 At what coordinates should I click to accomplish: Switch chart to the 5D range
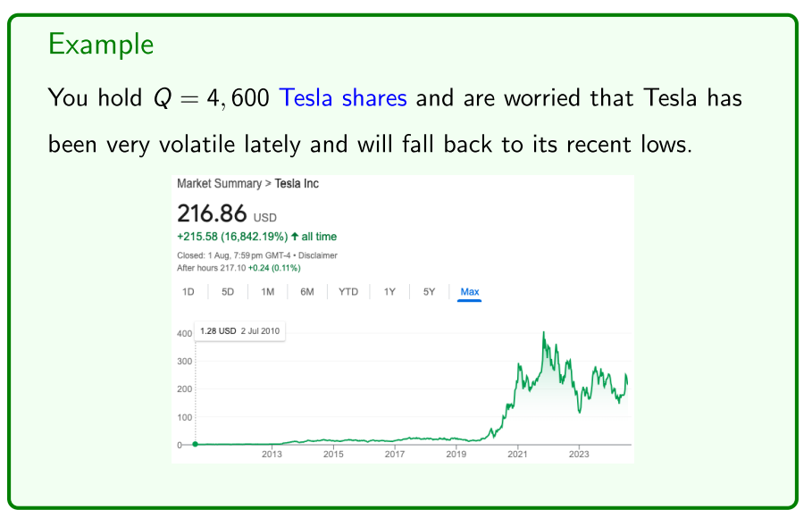(x=228, y=292)
